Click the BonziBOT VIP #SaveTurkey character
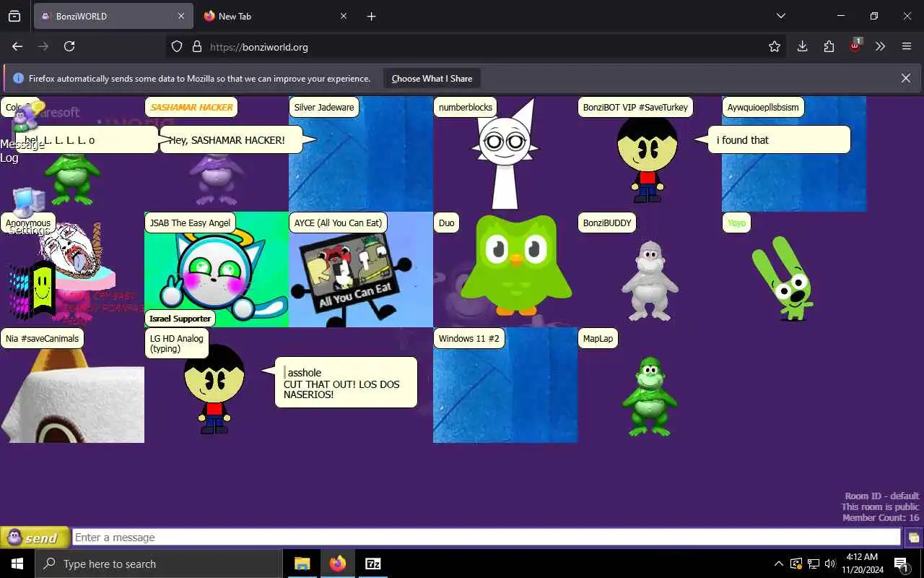The height and width of the screenshot is (578, 924). (648, 160)
